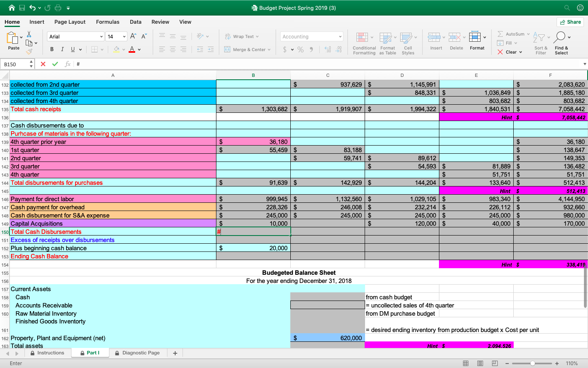Open the search magnifier in title bar

(567, 8)
